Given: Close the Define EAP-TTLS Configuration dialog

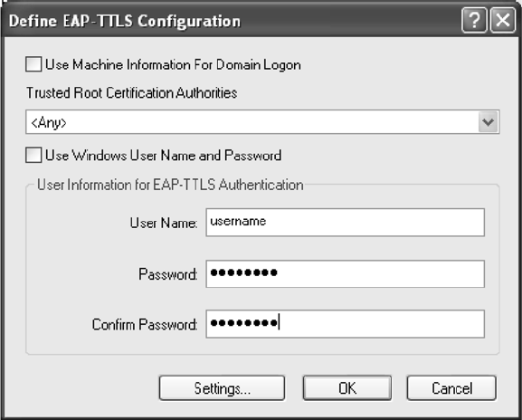Looking at the screenshot, I should (x=503, y=20).
